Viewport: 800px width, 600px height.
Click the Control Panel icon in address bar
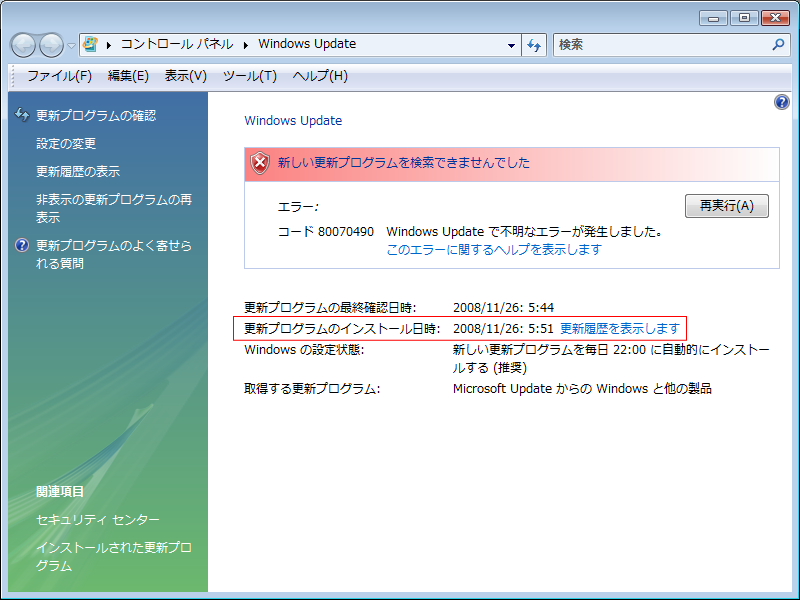pos(90,44)
